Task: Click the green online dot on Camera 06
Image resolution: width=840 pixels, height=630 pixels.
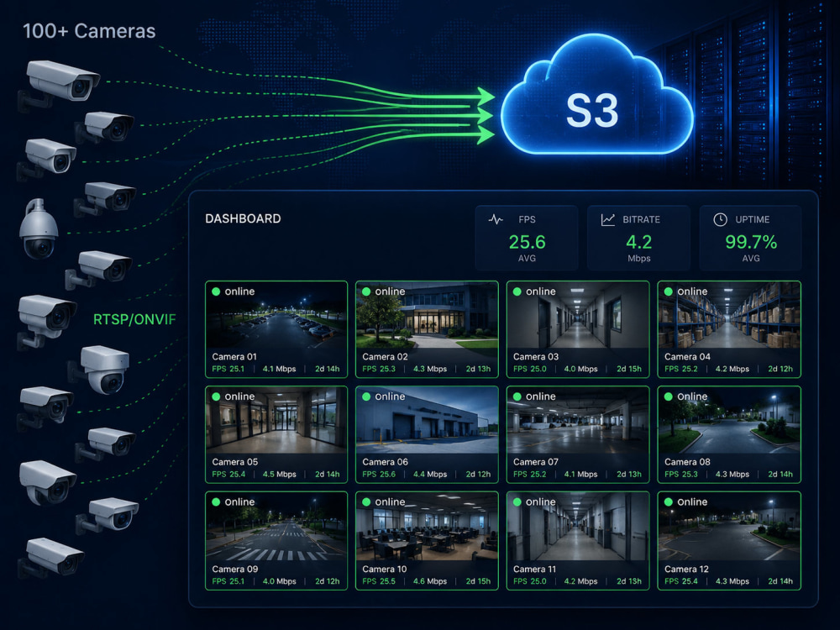Action: 366,396
